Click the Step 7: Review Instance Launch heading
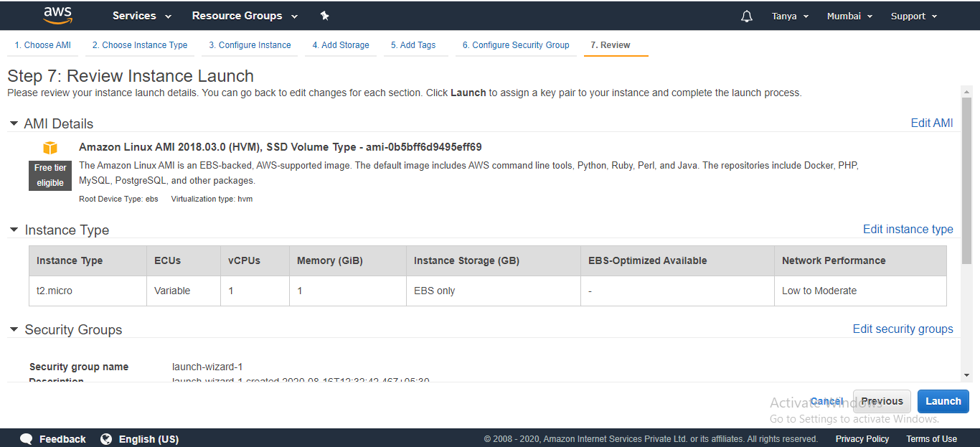 coord(131,76)
